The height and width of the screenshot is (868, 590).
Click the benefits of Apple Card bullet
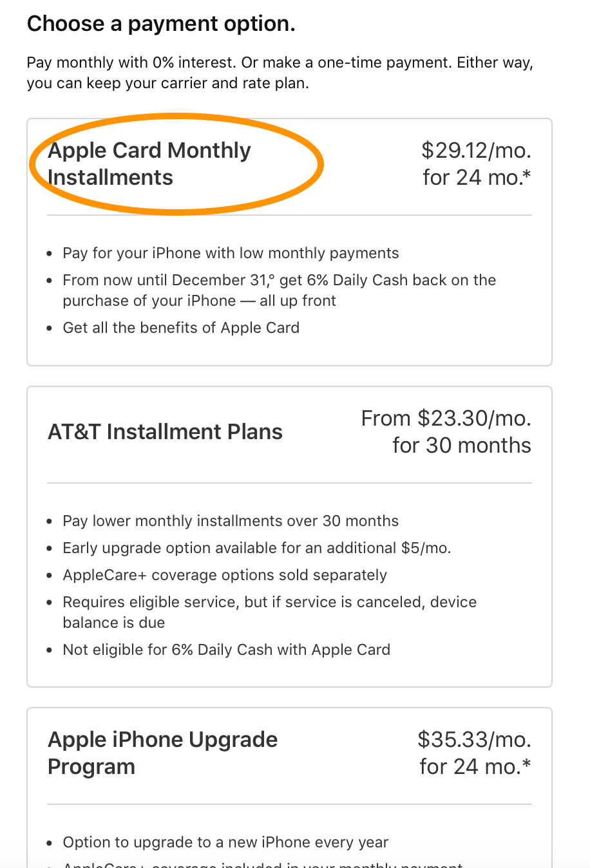181,327
